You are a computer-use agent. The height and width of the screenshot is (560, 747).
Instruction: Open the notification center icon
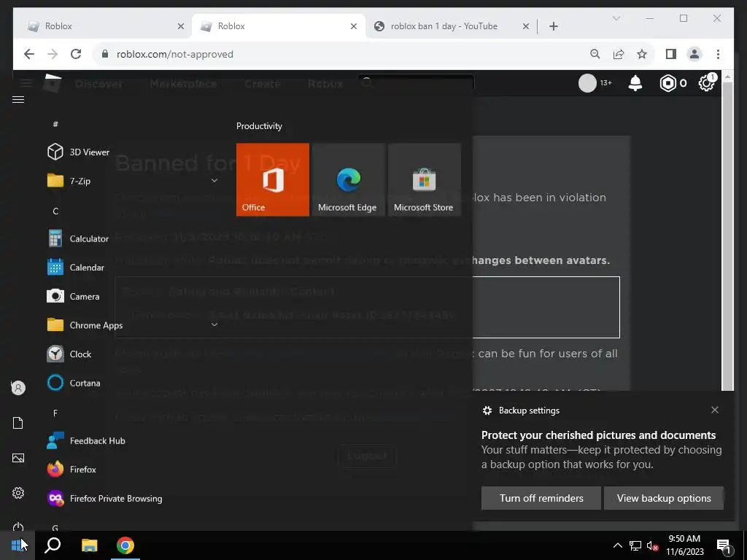point(724,545)
